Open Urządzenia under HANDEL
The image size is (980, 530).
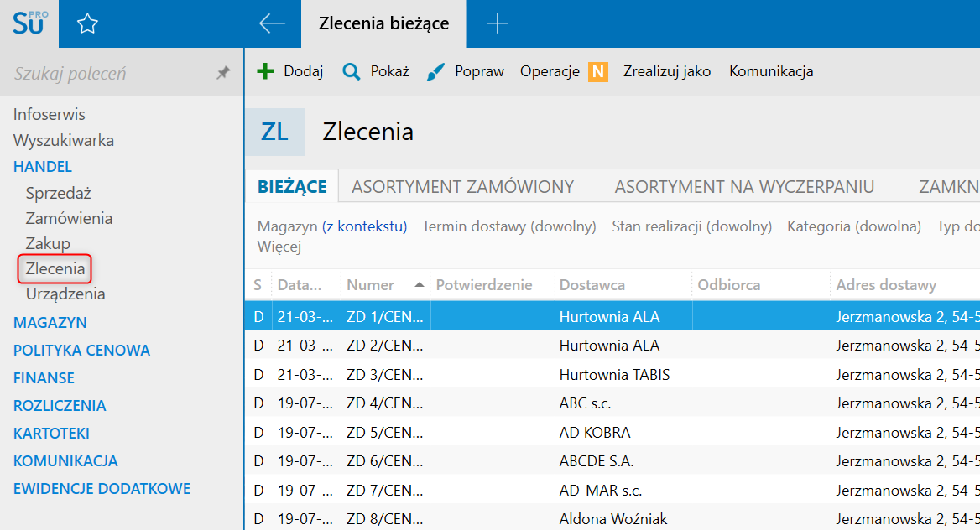(65, 294)
